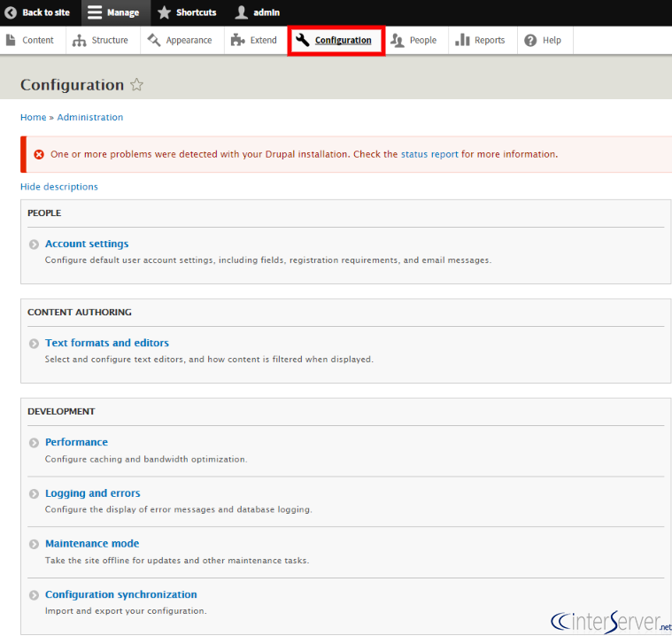The width and height of the screenshot is (672, 636).
Task: Open the status report link
Action: [429, 154]
